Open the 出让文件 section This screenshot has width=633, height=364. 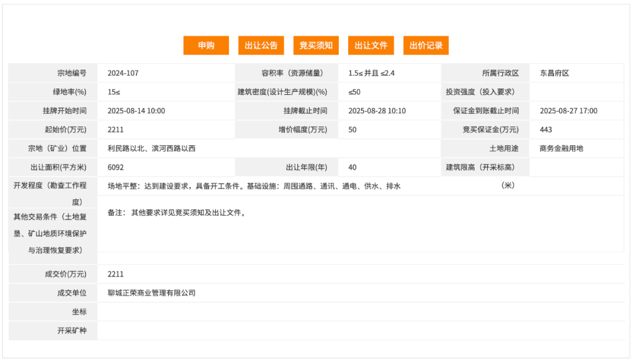click(371, 45)
